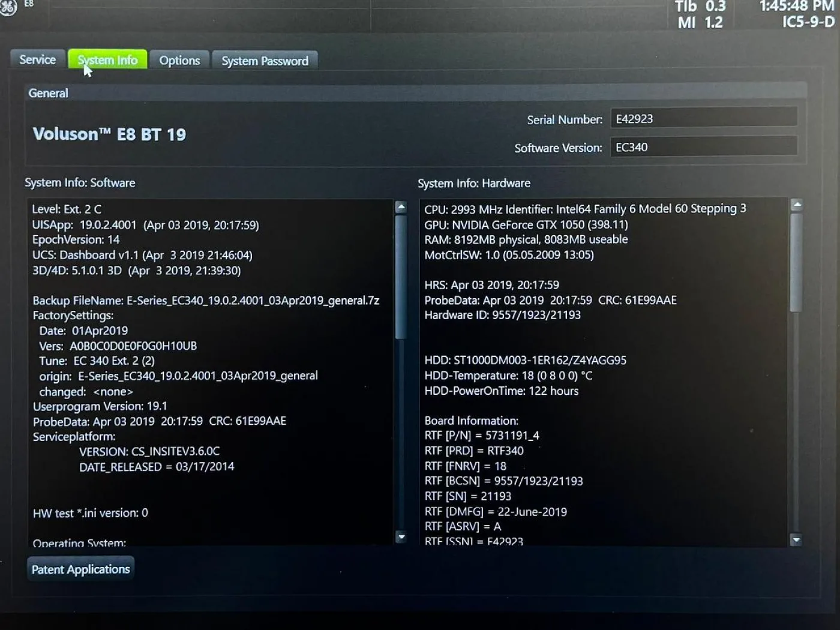This screenshot has height=630, width=840.
Task: Click the RAM 8192MB physical line
Action: 526,239
